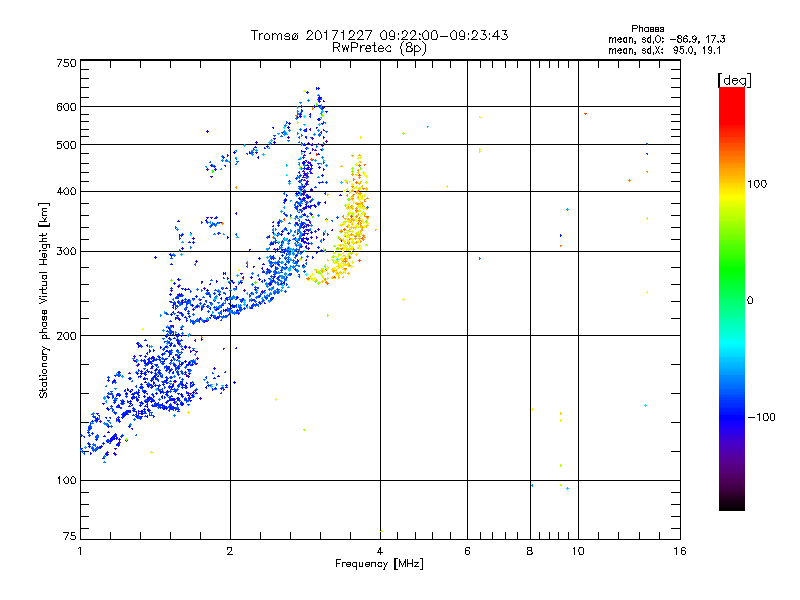Click the y-axis tick label '600'
Viewport: 800px width, 600px height.
tap(66, 107)
